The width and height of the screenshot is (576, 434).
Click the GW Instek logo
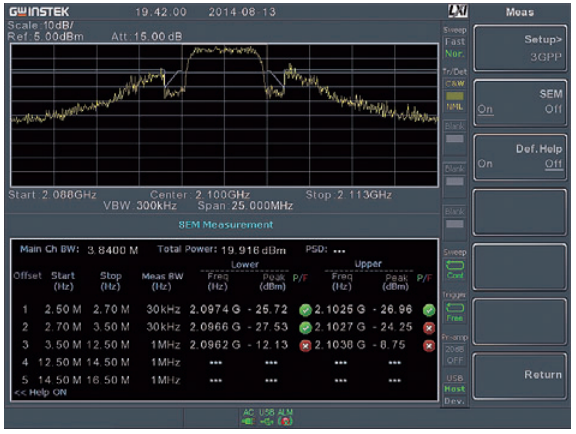pyautogui.click(x=39, y=12)
